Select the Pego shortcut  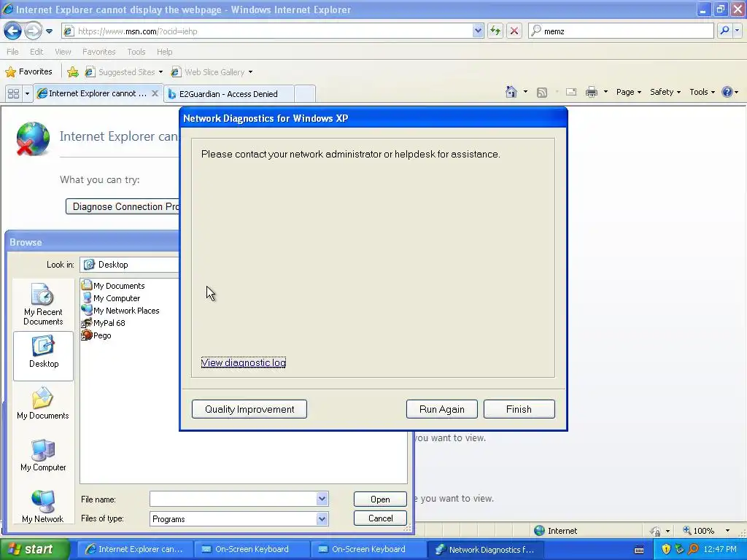coord(97,335)
